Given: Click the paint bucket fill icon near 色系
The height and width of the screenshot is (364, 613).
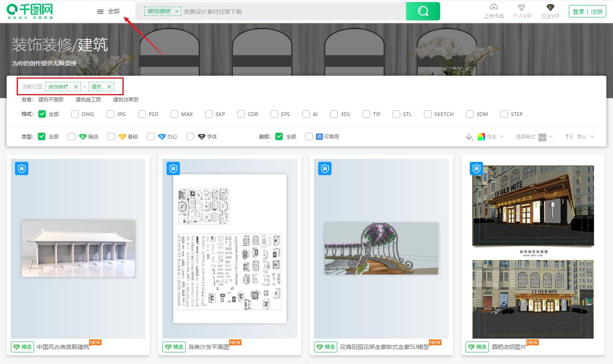Looking at the screenshot, I should tap(469, 136).
